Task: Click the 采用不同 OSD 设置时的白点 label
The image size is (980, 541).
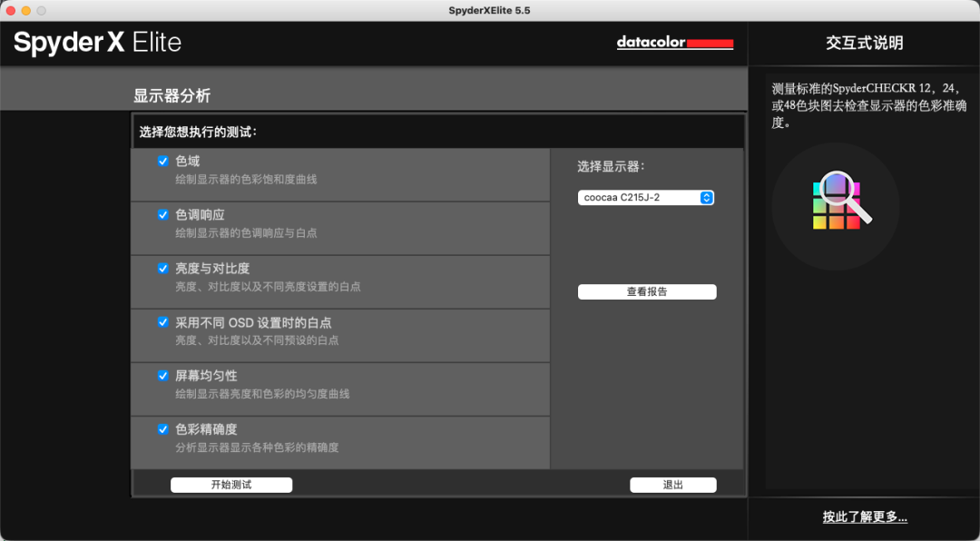Action: pyautogui.click(x=253, y=323)
